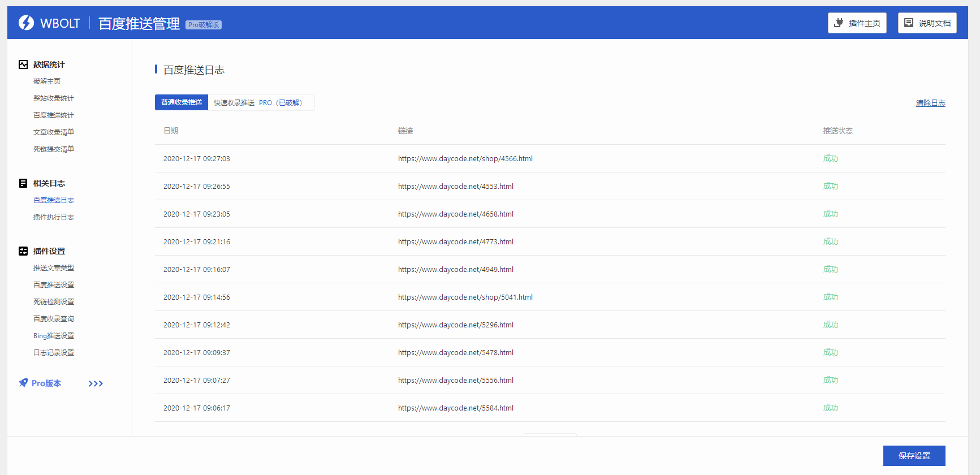The height and width of the screenshot is (475, 980).
Task: Select 百度推送日志 in the sidebar
Action: tap(54, 200)
